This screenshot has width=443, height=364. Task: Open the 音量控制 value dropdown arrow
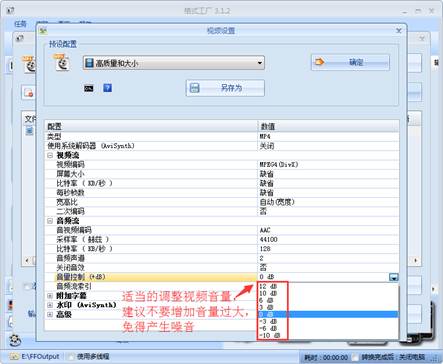(394, 277)
